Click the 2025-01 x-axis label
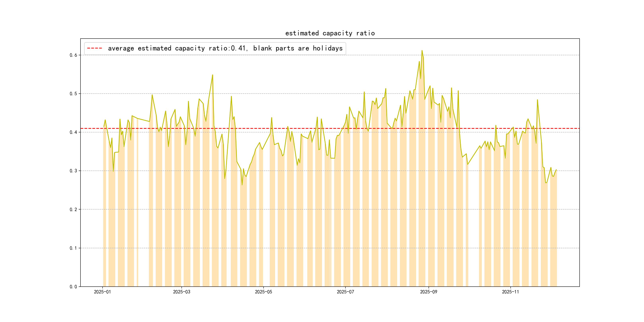644x322 pixels. coord(102,292)
